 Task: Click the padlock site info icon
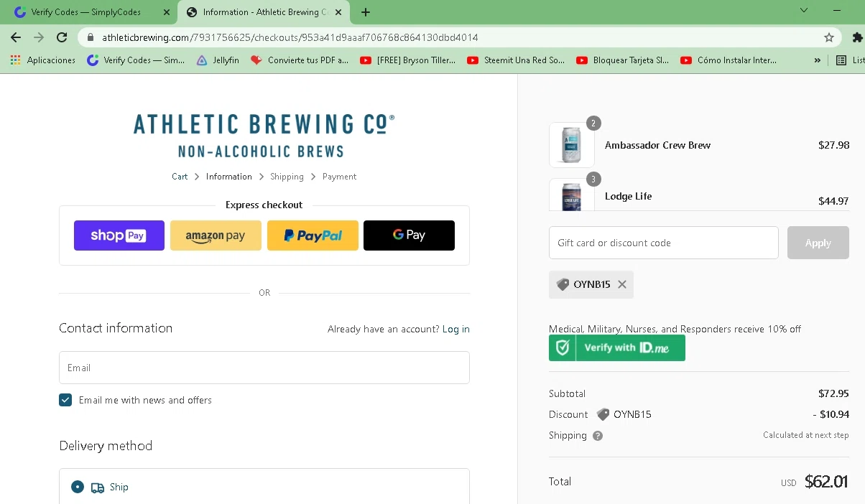click(x=90, y=37)
